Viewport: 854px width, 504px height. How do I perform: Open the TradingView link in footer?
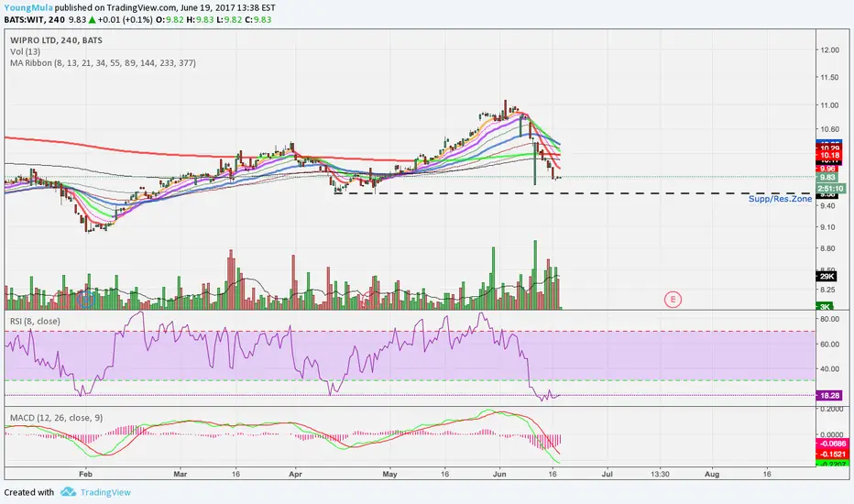coord(105,492)
